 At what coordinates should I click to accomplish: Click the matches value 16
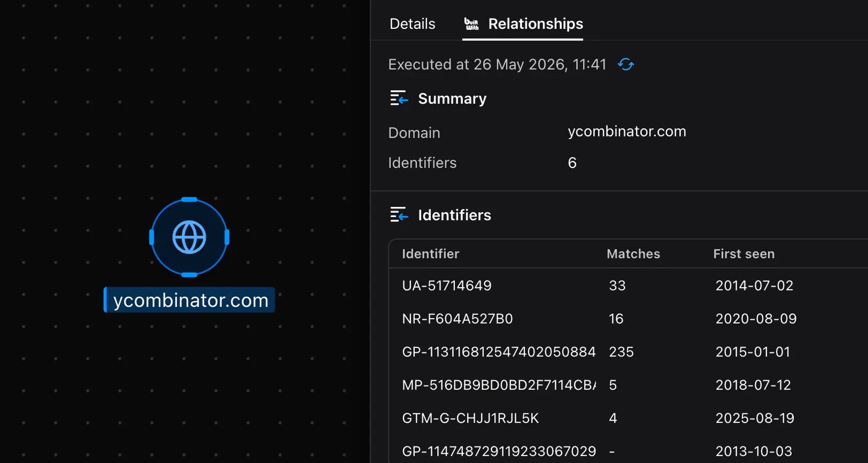616,319
